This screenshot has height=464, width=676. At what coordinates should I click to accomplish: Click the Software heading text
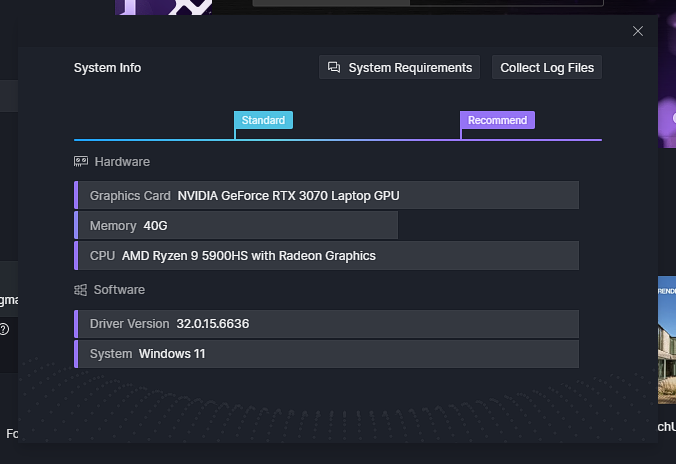[x=119, y=290]
